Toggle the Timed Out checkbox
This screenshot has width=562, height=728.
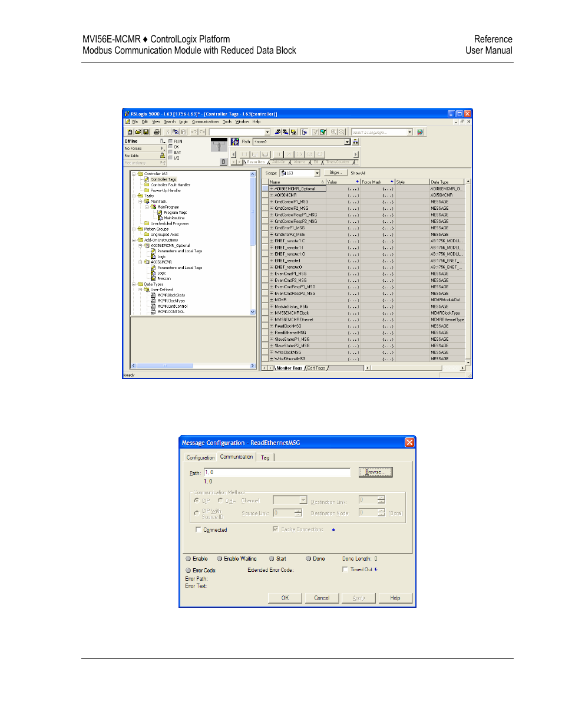pos(345,569)
